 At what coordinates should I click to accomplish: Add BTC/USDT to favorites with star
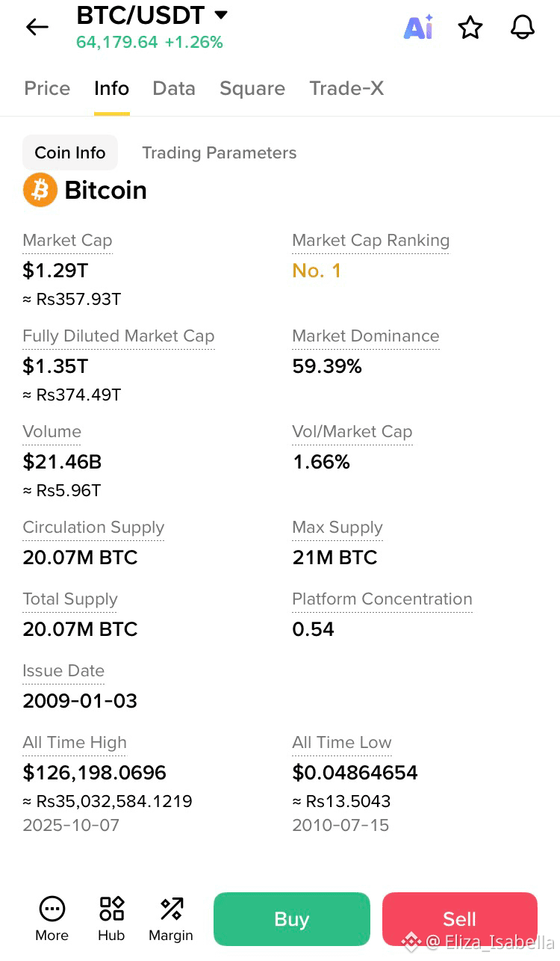tap(470, 28)
